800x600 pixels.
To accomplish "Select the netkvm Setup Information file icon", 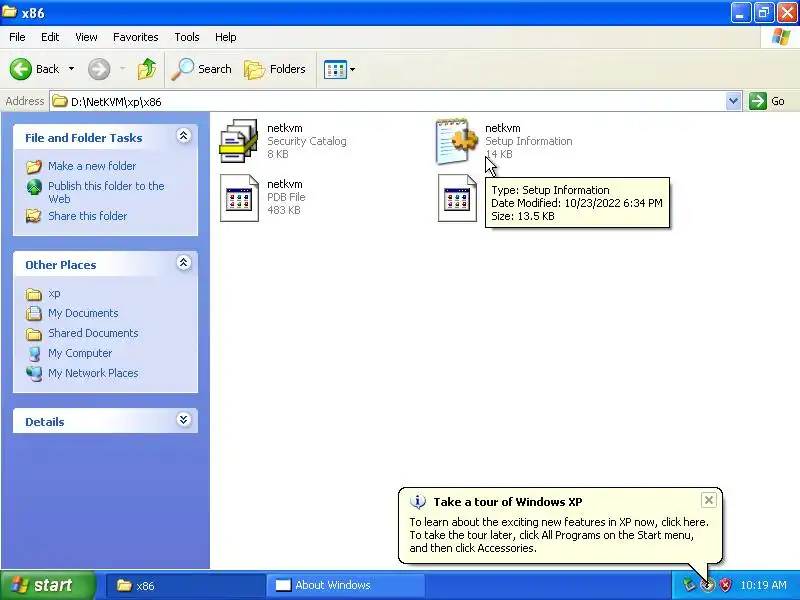I will 456,141.
